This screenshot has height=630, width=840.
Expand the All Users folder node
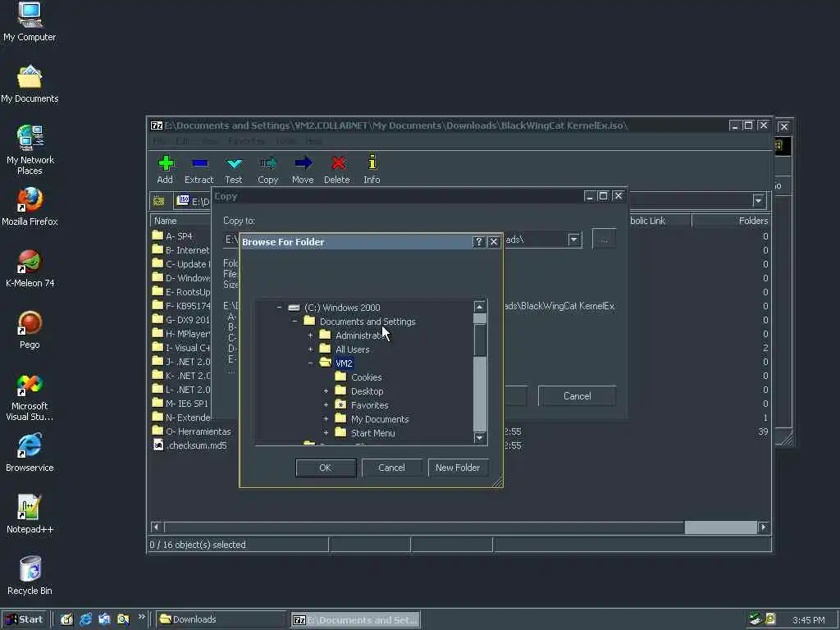click(x=310, y=349)
